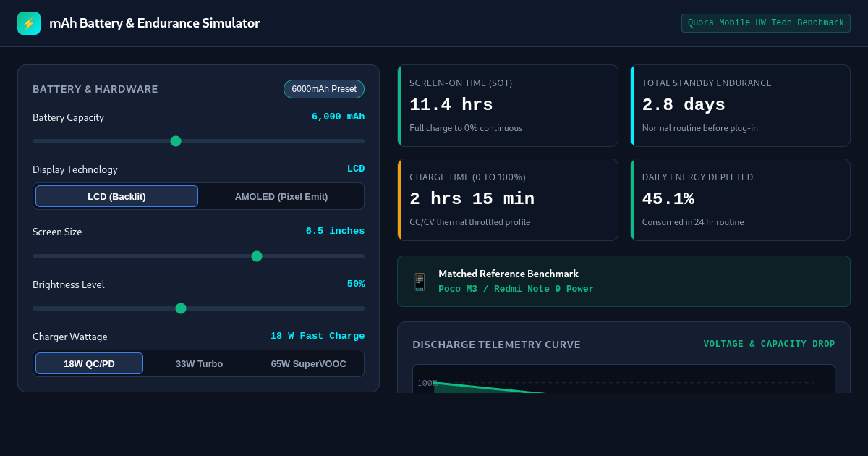Apply the 6000mAh Preset
868x456 pixels.
click(x=324, y=89)
